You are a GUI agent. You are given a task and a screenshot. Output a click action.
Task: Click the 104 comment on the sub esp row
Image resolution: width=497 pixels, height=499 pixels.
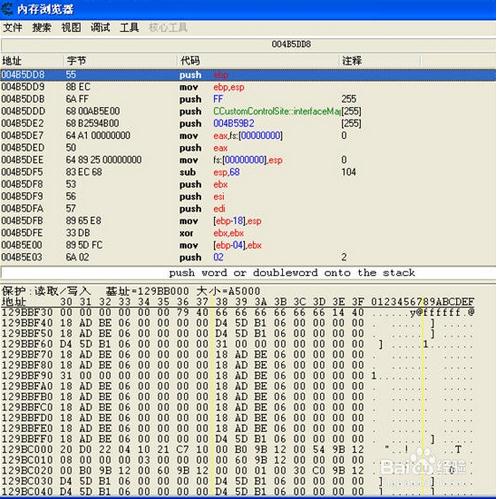[x=349, y=172]
